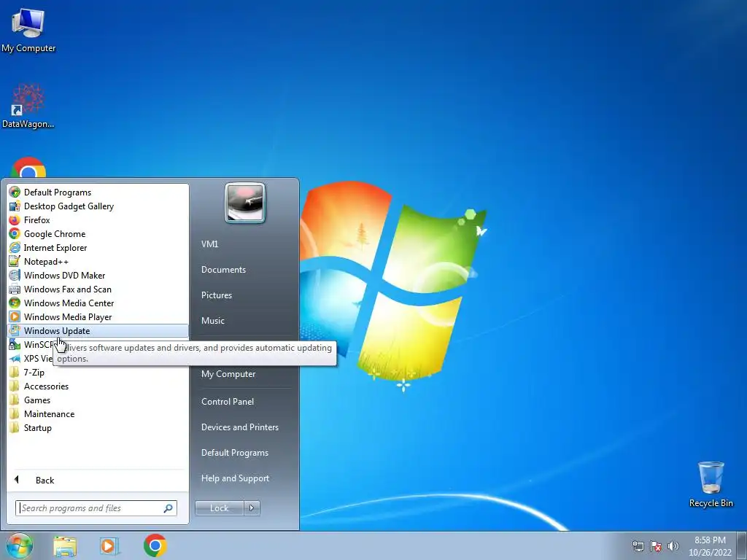Open Windows Update entry
This screenshot has height=560, width=747.
coord(98,330)
